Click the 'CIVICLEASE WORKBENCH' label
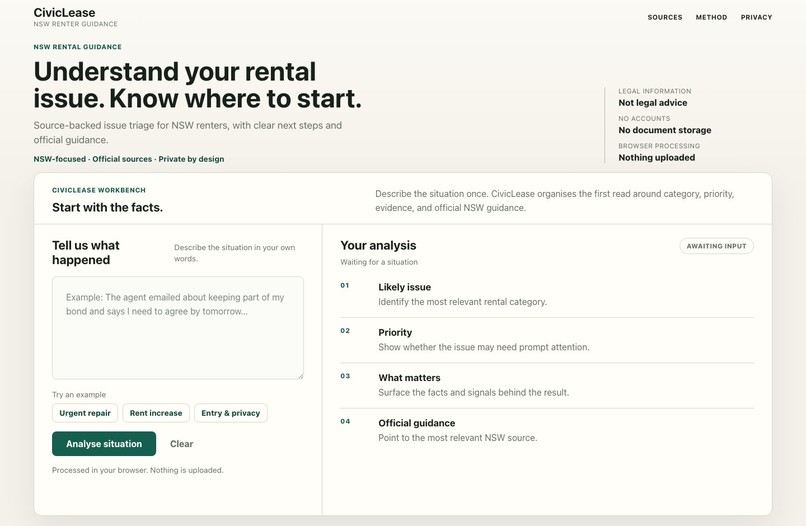The width and height of the screenshot is (806, 526). pos(99,190)
